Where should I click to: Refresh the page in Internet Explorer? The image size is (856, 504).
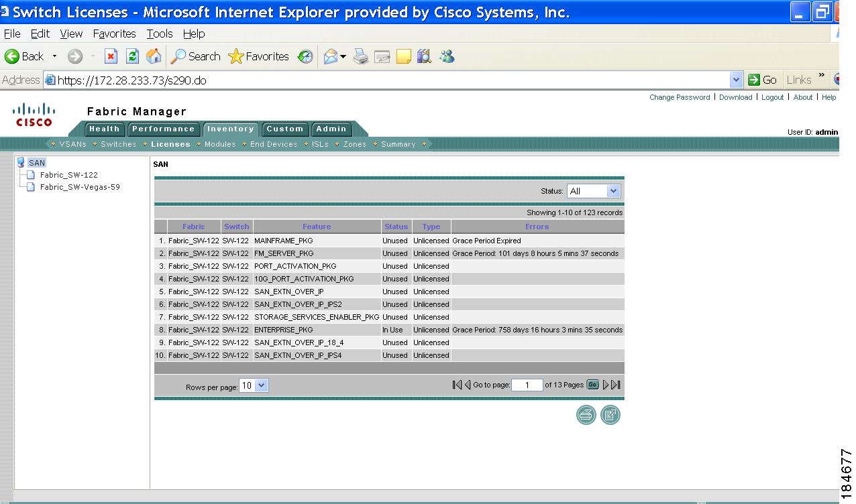tap(129, 56)
